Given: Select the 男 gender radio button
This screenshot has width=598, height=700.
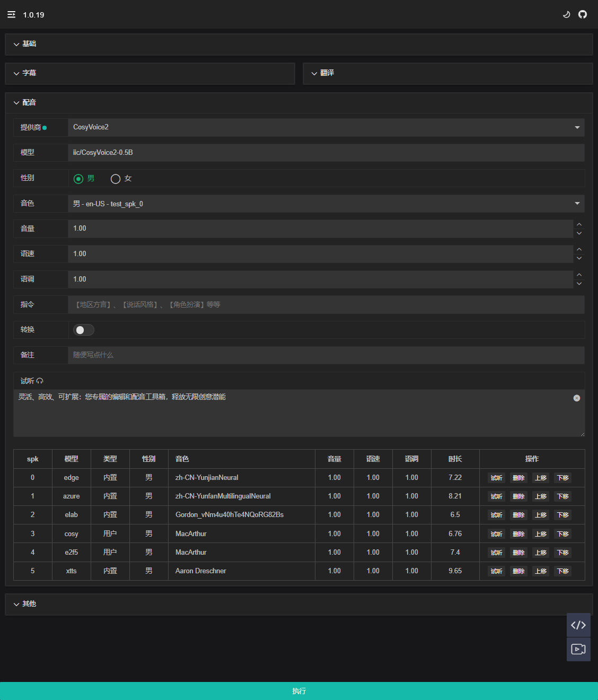Looking at the screenshot, I should 78,179.
